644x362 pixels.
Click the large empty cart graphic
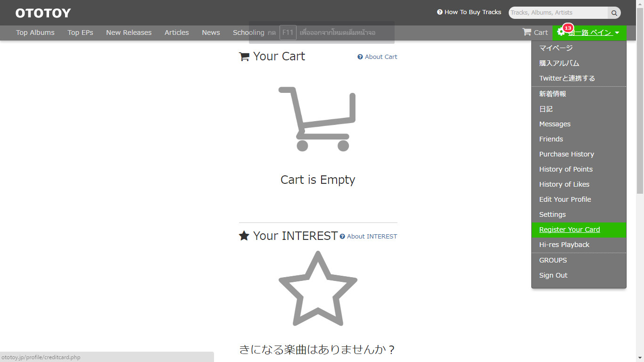(317, 119)
